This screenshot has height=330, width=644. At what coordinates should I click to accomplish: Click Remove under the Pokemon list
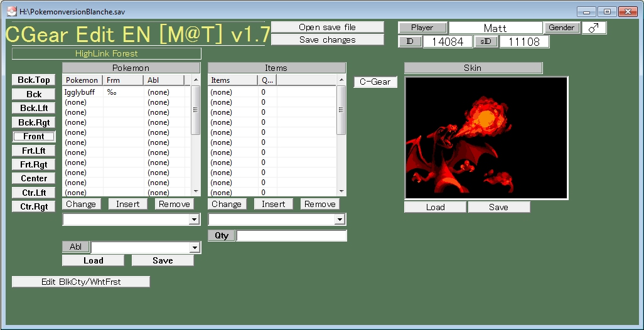(x=174, y=204)
